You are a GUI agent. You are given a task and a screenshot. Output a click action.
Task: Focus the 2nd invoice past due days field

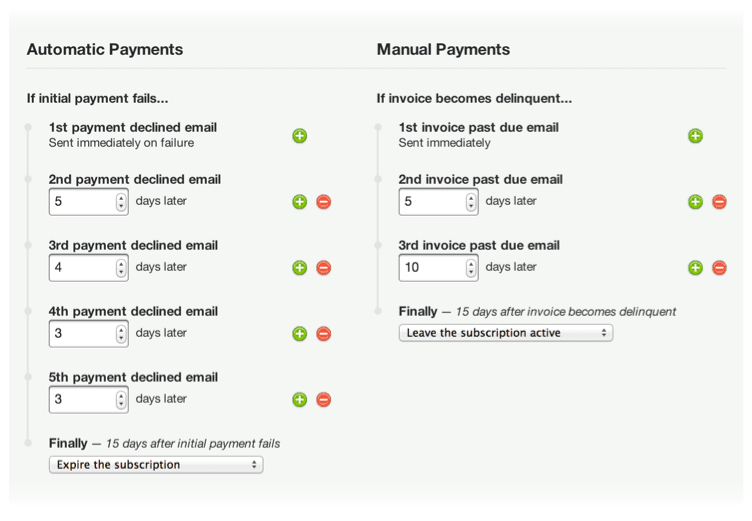tap(431, 202)
